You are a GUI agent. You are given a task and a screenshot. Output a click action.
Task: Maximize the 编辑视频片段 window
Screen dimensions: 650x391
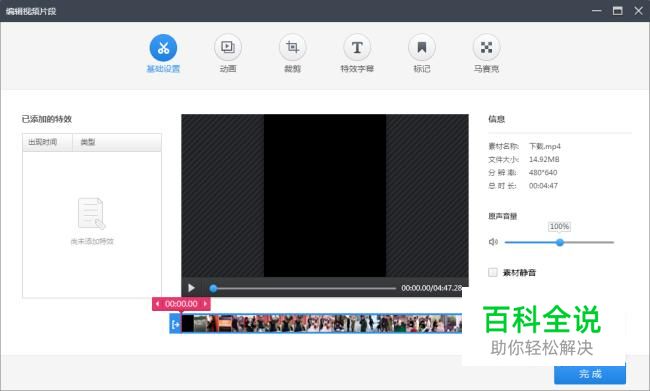(618, 11)
